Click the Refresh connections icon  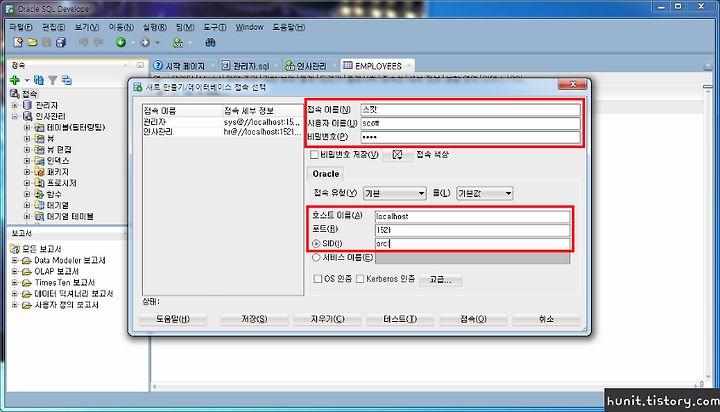(x=39, y=80)
